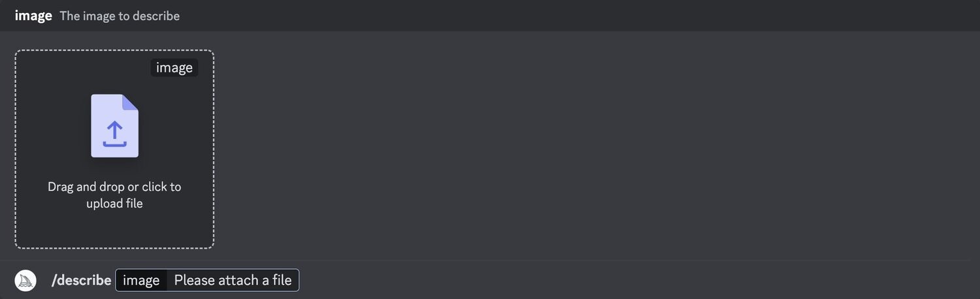980x299 pixels.
Task: Click the bold 'image' option header label
Action: (x=33, y=16)
